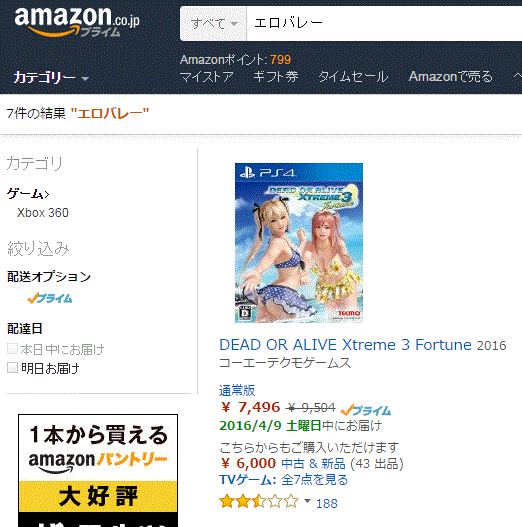The width and height of the screenshot is (522, 527).
Task: Click the Prime badge beside the price
Action: coord(366,410)
